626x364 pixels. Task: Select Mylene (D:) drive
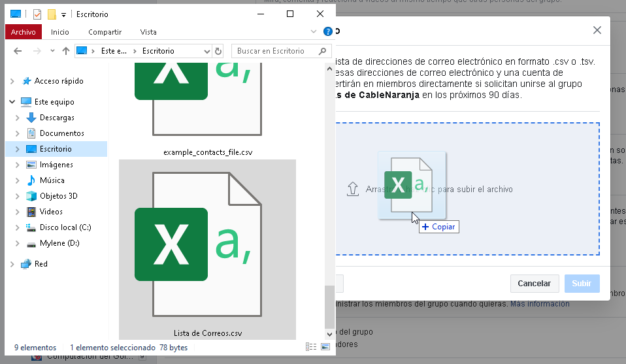59,243
